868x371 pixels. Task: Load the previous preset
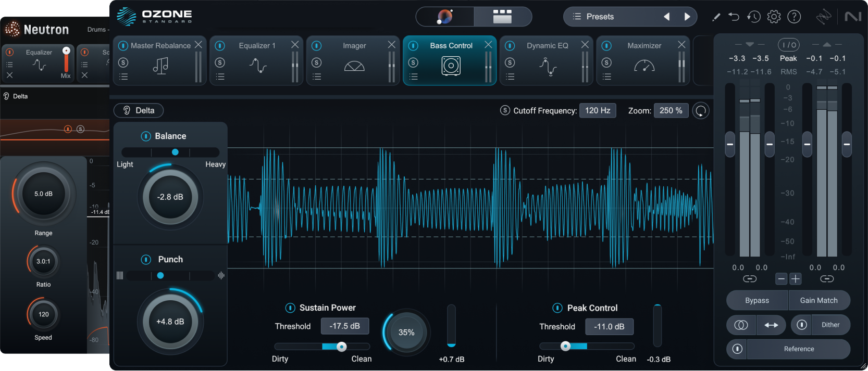tap(666, 17)
